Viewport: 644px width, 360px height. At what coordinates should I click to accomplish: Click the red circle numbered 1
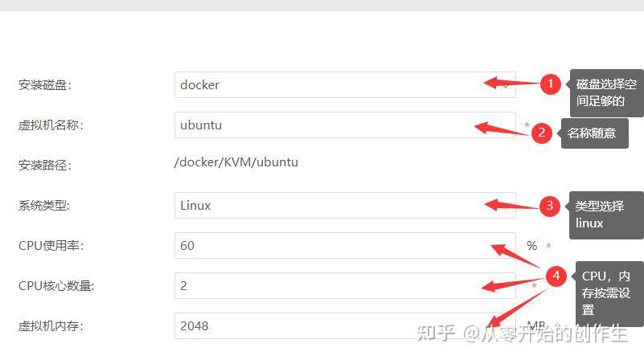point(551,84)
